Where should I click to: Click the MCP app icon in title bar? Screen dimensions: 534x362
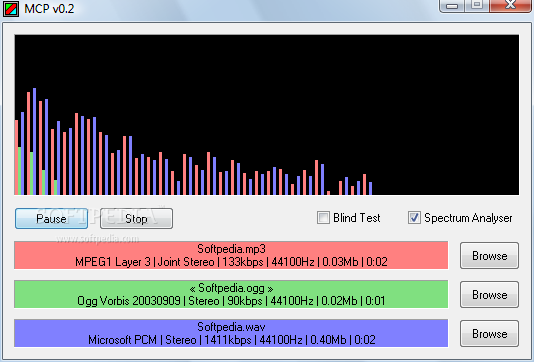click(11, 8)
